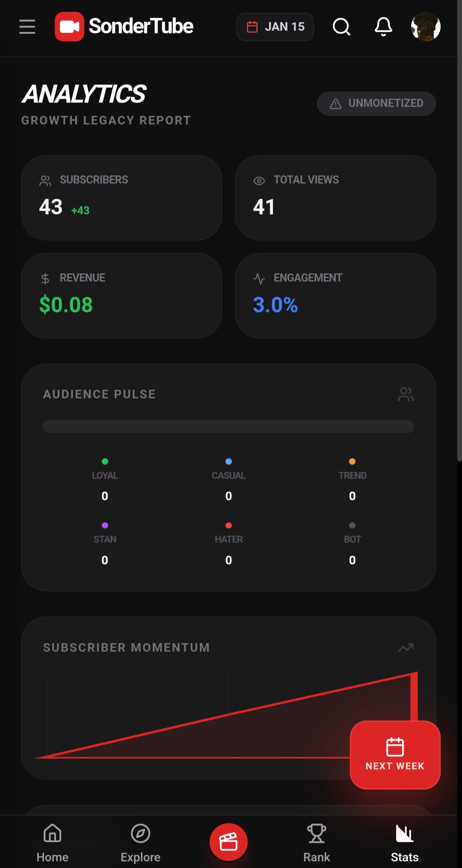Click the Total Views eye icon
The height and width of the screenshot is (868, 462).
coord(259,181)
